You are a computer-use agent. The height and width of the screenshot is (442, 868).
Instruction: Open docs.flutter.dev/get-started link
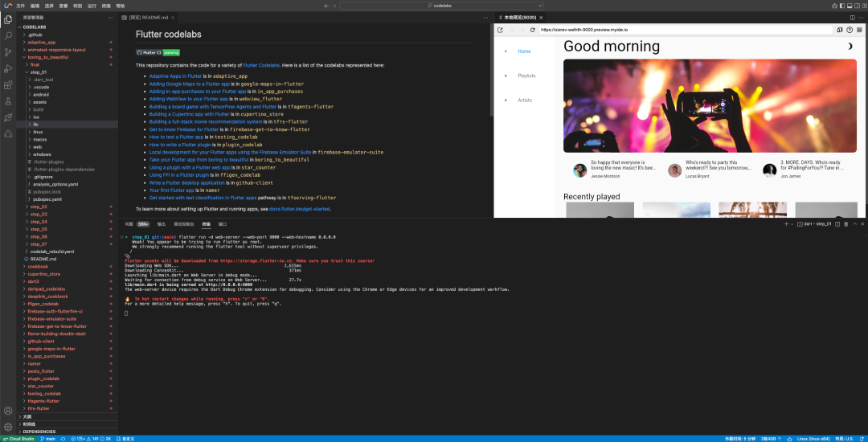point(300,209)
